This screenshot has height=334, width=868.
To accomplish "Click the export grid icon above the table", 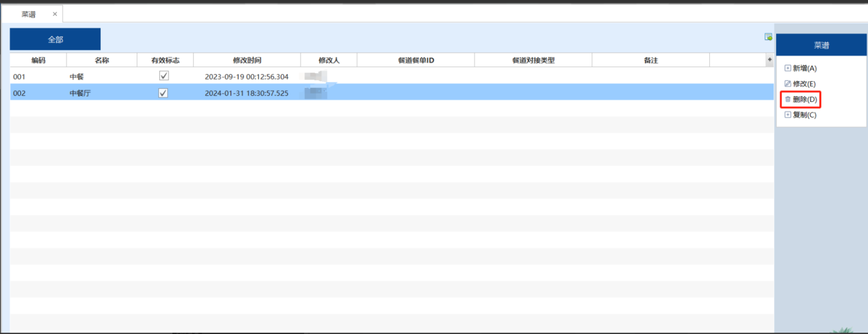I will 768,37.
